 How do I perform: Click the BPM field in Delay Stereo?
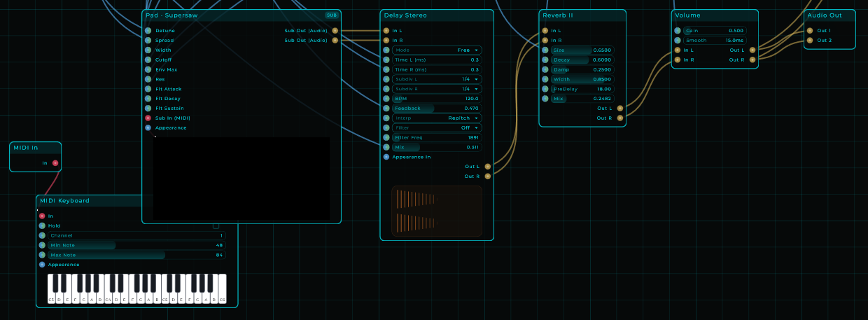pos(437,99)
